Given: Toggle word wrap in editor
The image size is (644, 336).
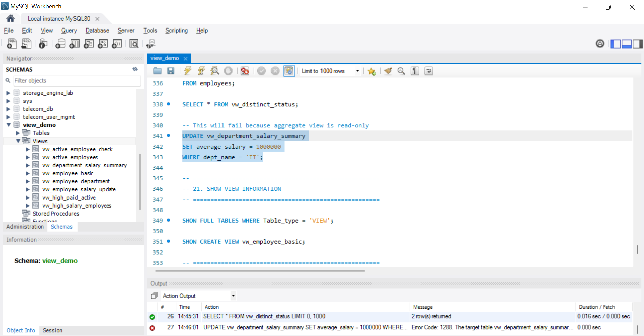Looking at the screenshot, I should point(429,71).
